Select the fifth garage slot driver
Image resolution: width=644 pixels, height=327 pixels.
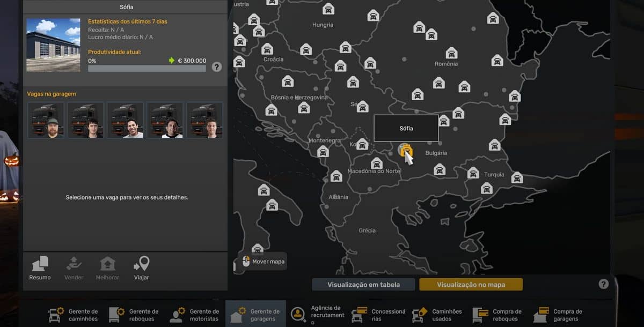pyautogui.click(x=204, y=121)
